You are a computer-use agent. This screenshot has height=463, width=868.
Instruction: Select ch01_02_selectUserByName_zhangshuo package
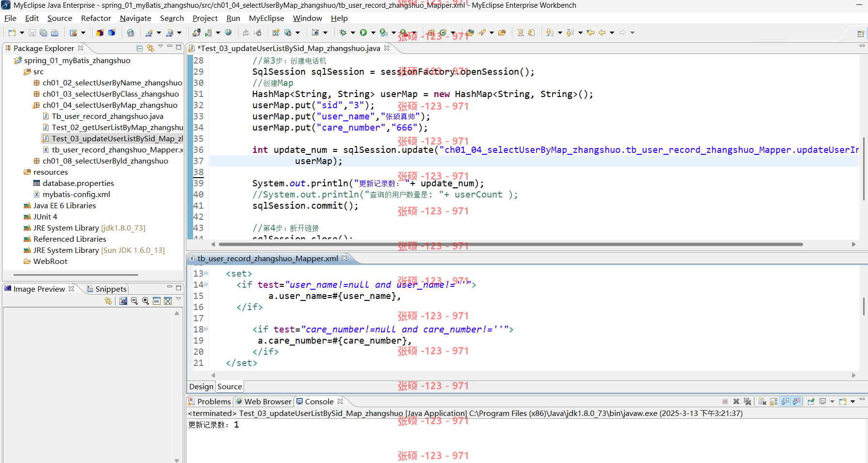[x=108, y=83]
